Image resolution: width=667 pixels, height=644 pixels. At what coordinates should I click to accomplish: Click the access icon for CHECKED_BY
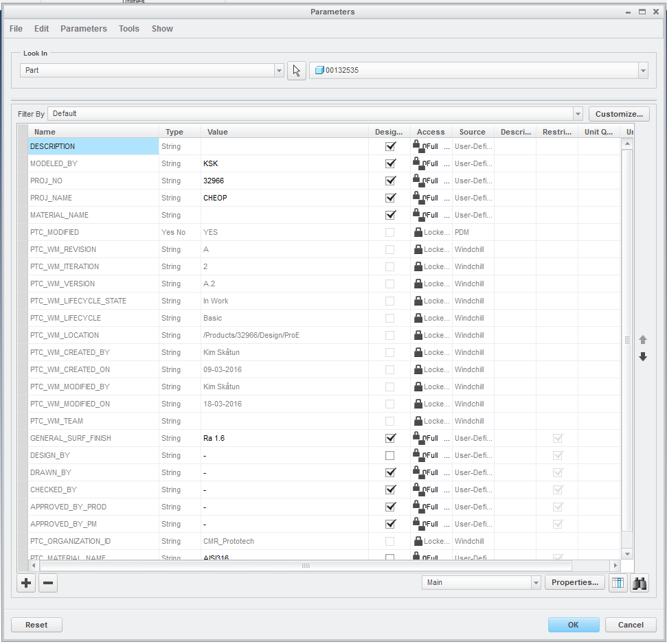[x=418, y=490]
